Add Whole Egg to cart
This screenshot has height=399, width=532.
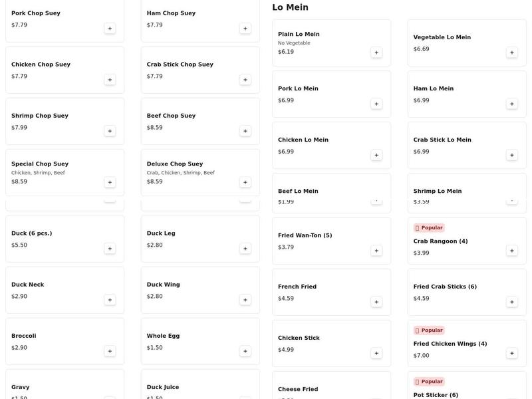point(245,351)
